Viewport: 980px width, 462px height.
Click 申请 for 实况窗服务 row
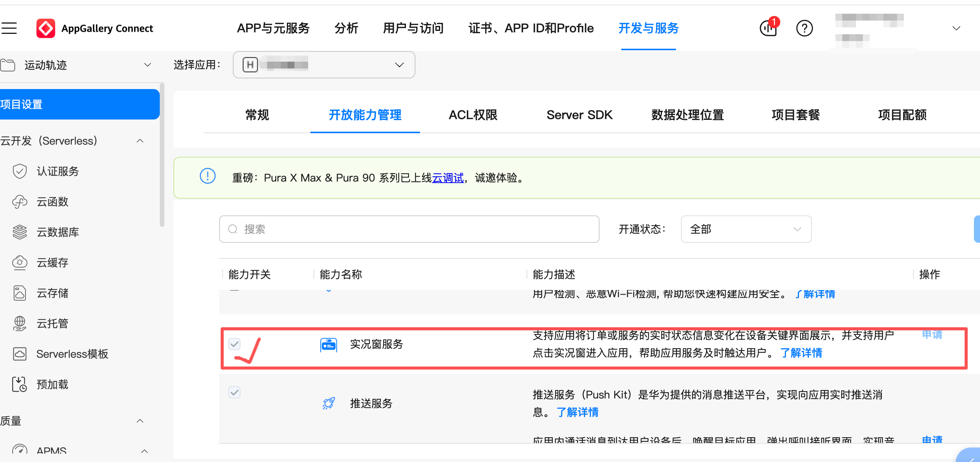(x=932, y=335)
